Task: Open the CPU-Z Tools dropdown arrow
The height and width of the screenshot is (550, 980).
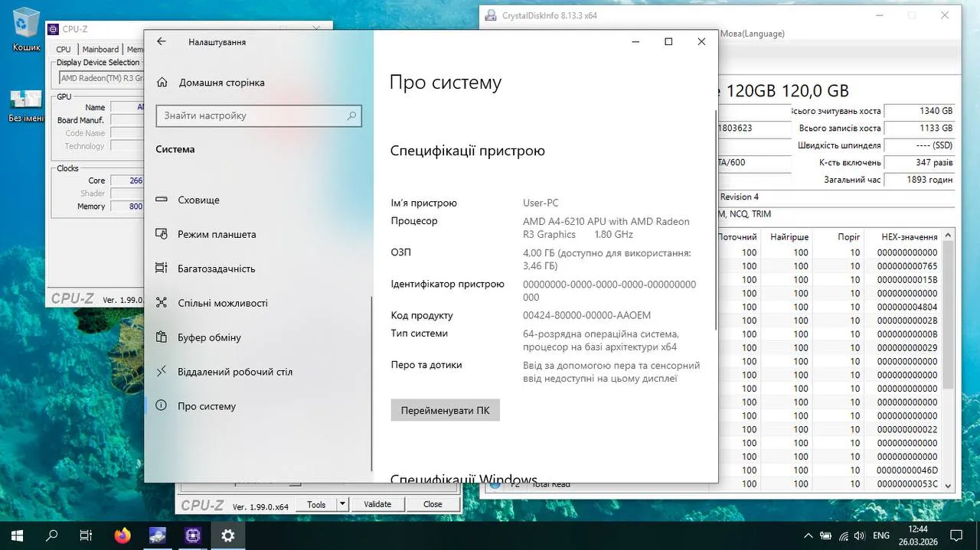Action: point(342,504)
